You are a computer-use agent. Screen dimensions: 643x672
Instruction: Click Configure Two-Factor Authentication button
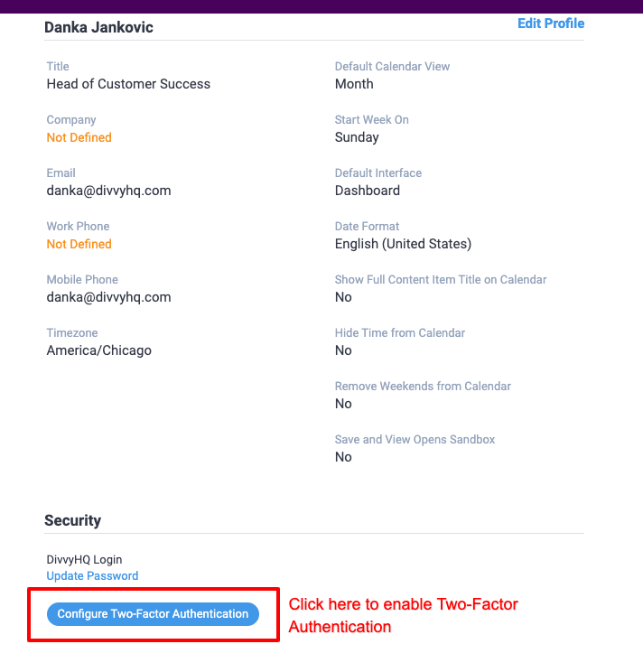pos(153,613)
